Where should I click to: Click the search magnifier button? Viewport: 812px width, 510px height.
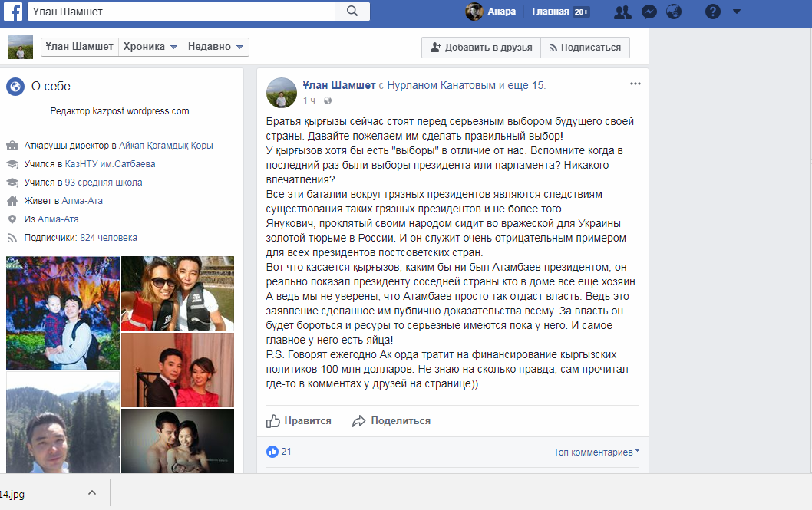click(x=353, y=12)
